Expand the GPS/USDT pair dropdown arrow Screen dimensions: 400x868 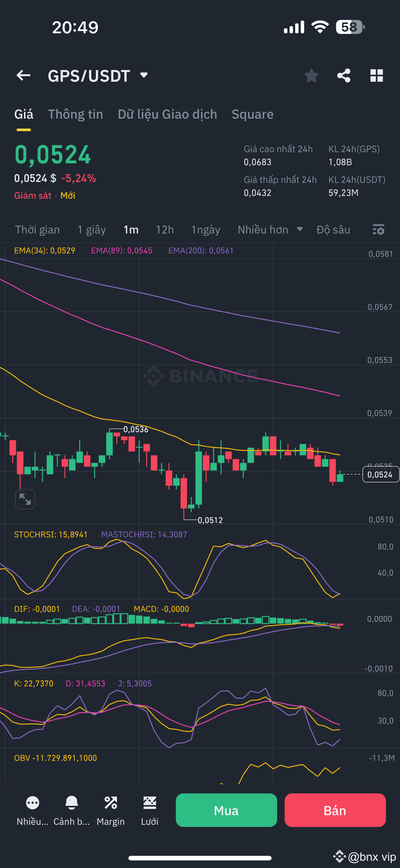(x=144, y=75)
